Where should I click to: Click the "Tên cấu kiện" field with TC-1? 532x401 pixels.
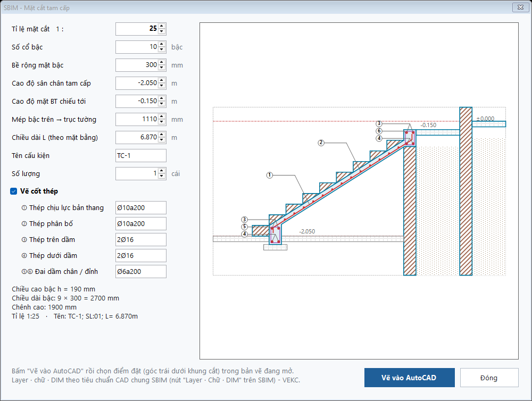141,155
